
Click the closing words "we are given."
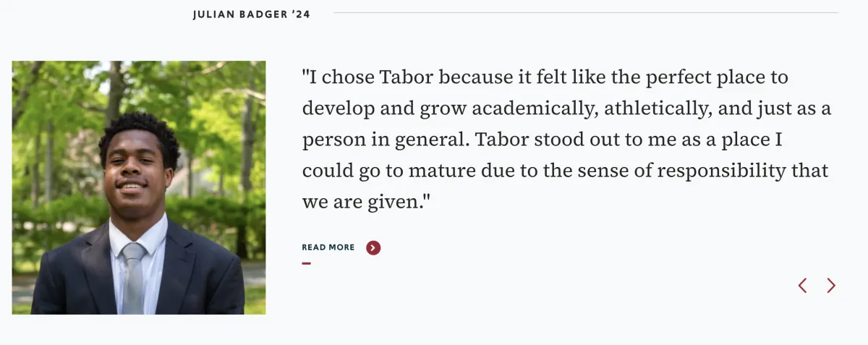click(366, 203)
